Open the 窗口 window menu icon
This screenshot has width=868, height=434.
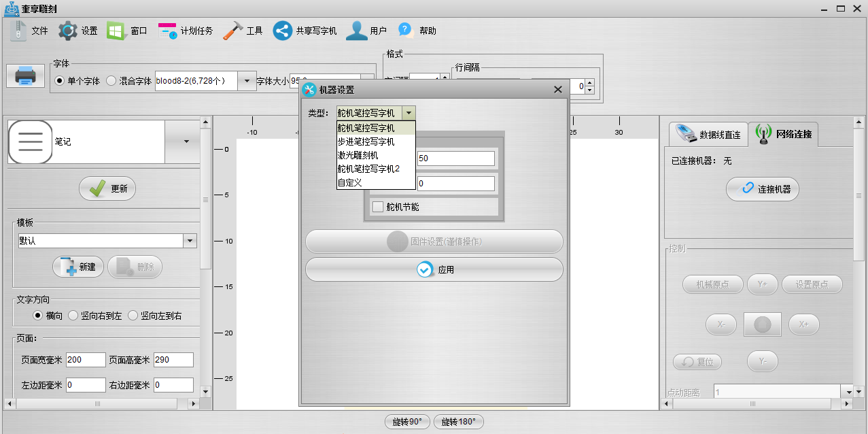(x=116, y=31)
